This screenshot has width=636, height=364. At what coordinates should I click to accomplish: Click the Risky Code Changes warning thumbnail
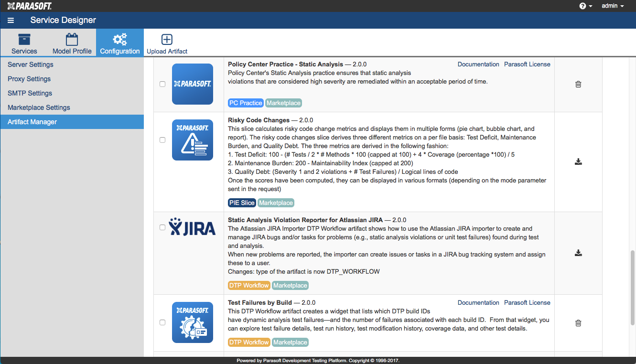click(x=193, y=140)
